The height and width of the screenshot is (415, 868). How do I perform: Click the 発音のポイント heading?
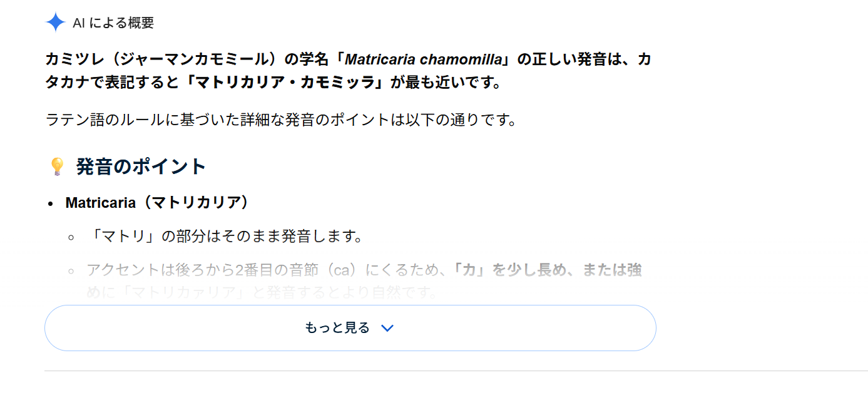pos(141,167)
